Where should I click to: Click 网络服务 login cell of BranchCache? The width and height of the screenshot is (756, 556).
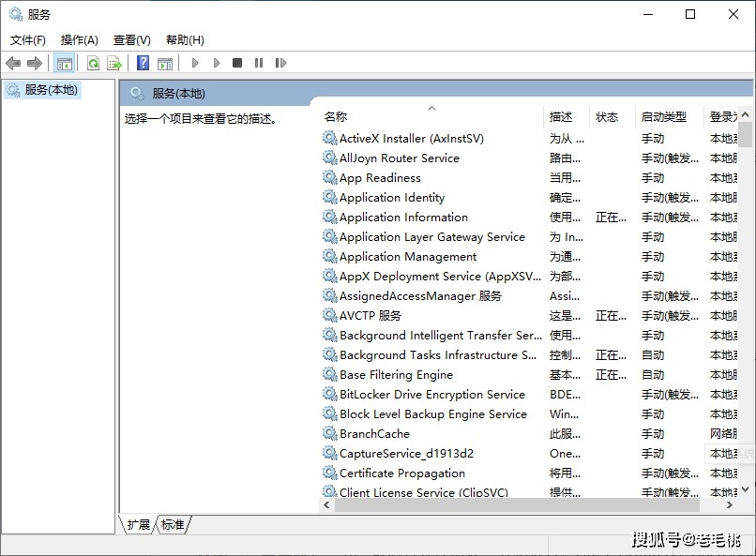tap(724, 433)
